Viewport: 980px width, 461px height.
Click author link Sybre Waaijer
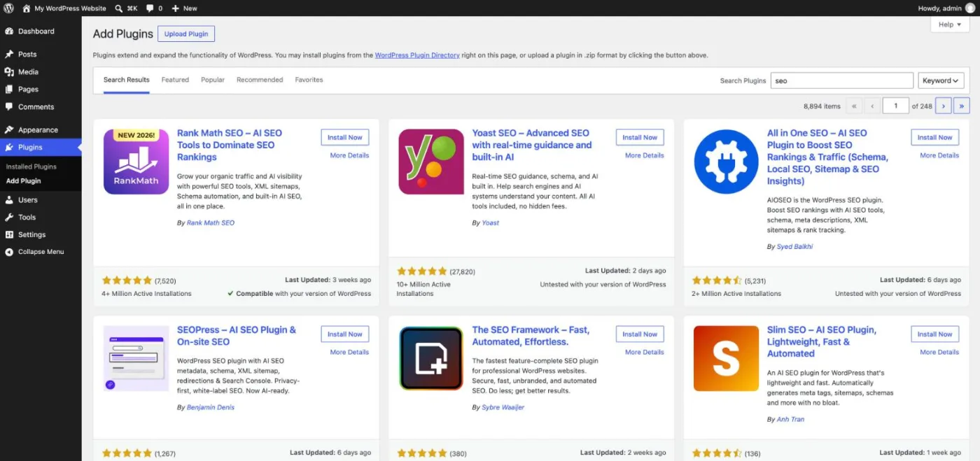tap(503, 407)
